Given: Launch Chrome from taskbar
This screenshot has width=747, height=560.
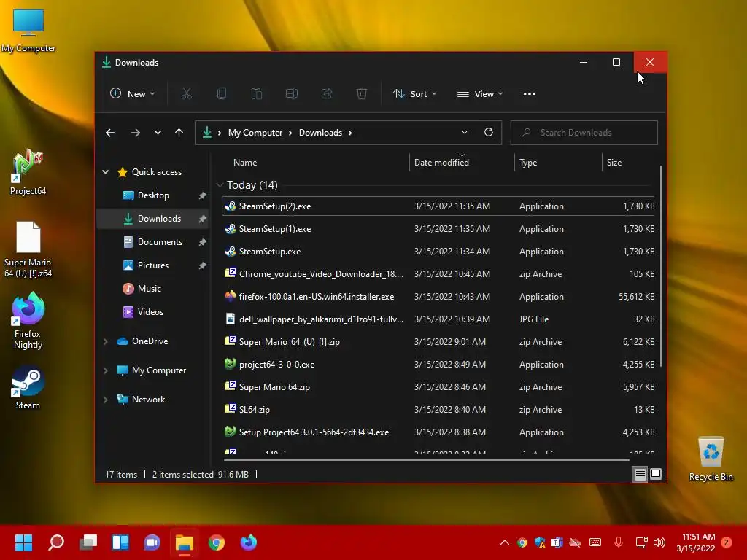Looking at the screenshot, I should tap(216, 542).
